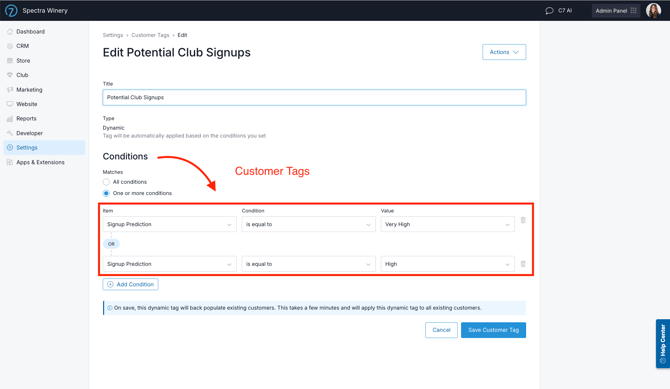Image resolution: width=670 pixels, height=389 pixels.
Task: Click the Commerce7 logo icon
Action: (11, 10)
